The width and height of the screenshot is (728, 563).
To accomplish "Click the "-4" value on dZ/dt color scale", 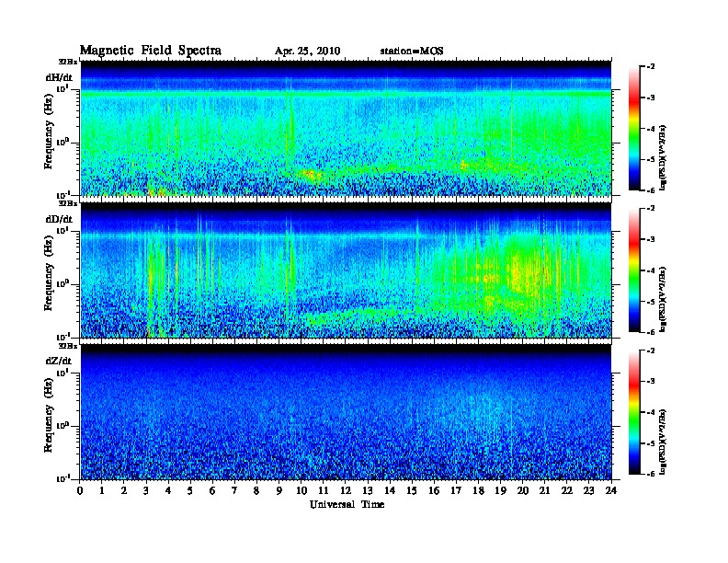I will click(x=651, y=412).
